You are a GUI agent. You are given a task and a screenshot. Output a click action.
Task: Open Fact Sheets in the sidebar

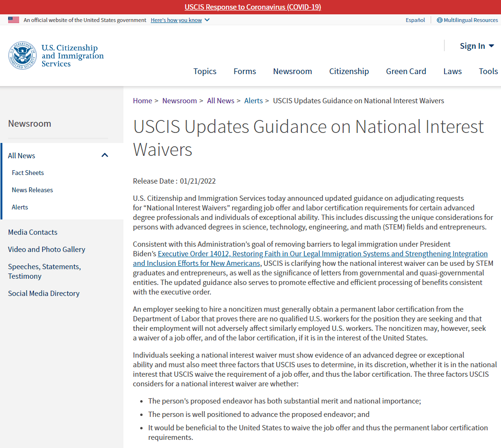[28, 173]
